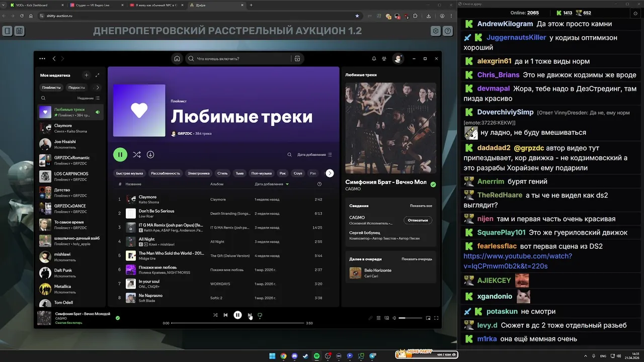Open miniplayer icon in player bar

[x=428, y=318]
